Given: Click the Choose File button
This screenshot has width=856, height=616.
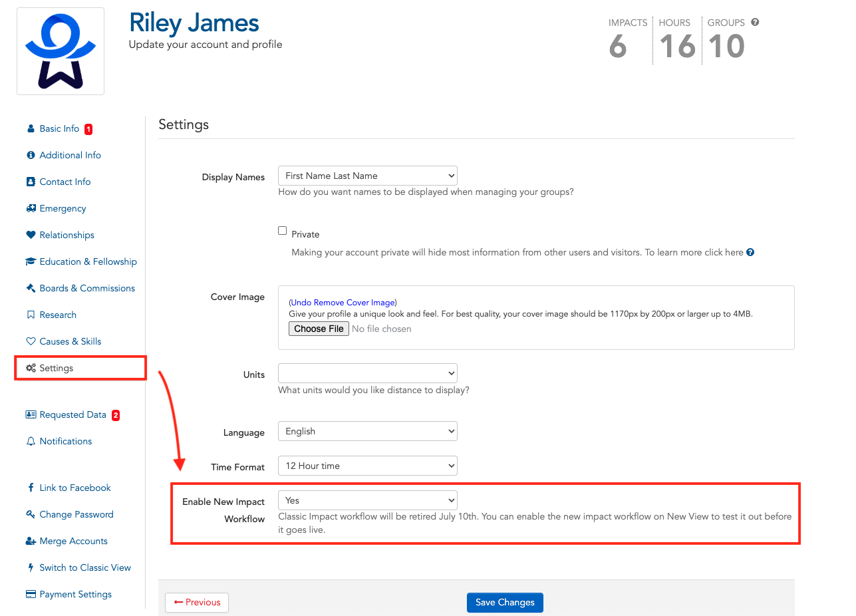Looking at the screenshot, I should pos(319,329).
